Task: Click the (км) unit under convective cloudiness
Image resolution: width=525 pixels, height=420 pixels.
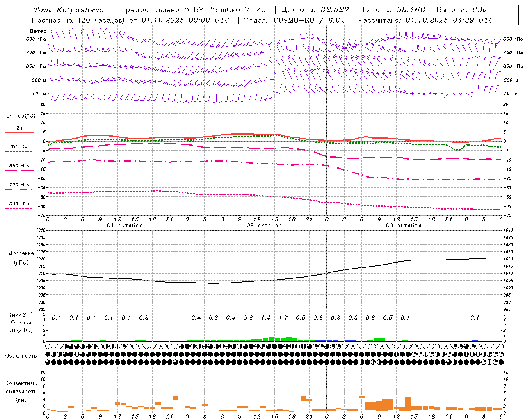Action: 21,399
